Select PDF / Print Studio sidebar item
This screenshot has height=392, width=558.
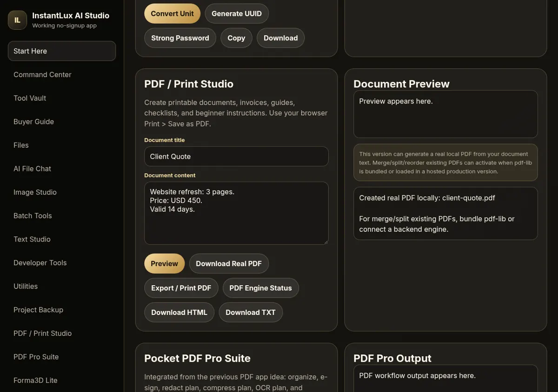62,333
